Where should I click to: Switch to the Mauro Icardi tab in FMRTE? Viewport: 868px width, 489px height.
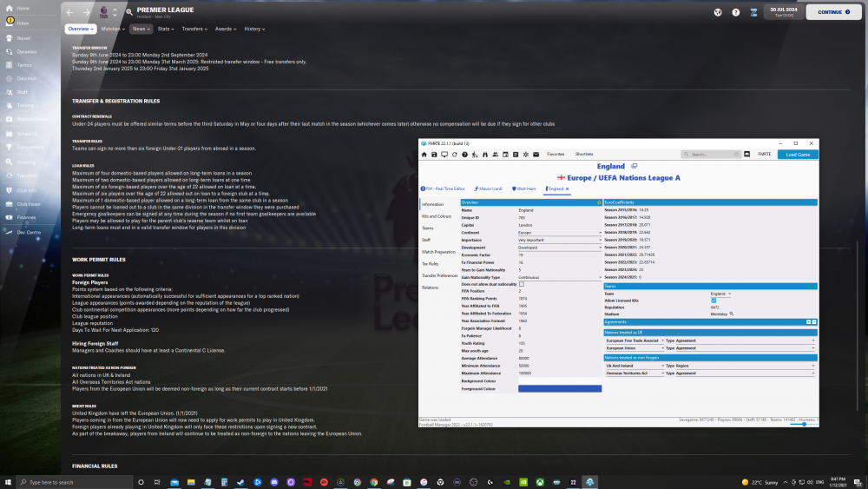488,188
